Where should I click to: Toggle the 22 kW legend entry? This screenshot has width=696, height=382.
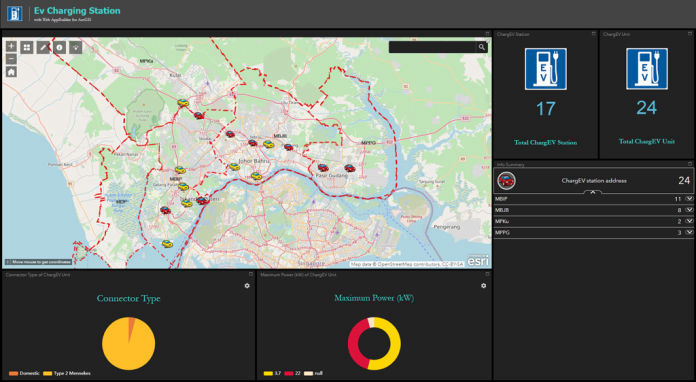click(293, 373)
